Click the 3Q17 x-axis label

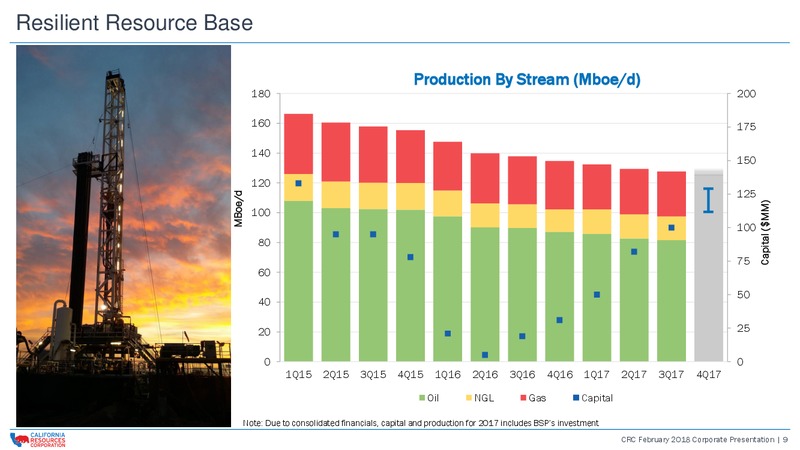(x=671, y=374)
